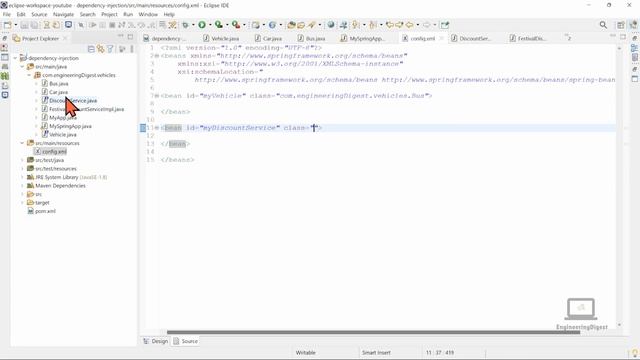Click the Search flashlight toolbar icon
This screenshot has width=640, height=360.
311,25
